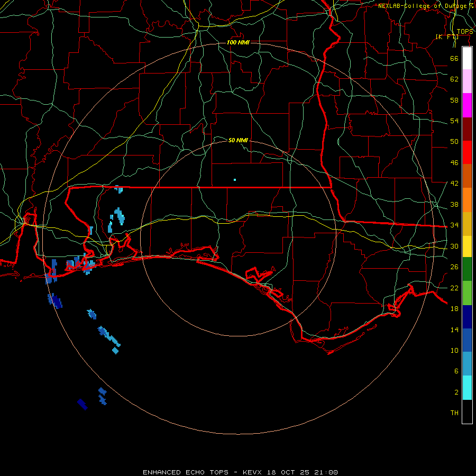Click the white swatch atop the tops legend

467,58
